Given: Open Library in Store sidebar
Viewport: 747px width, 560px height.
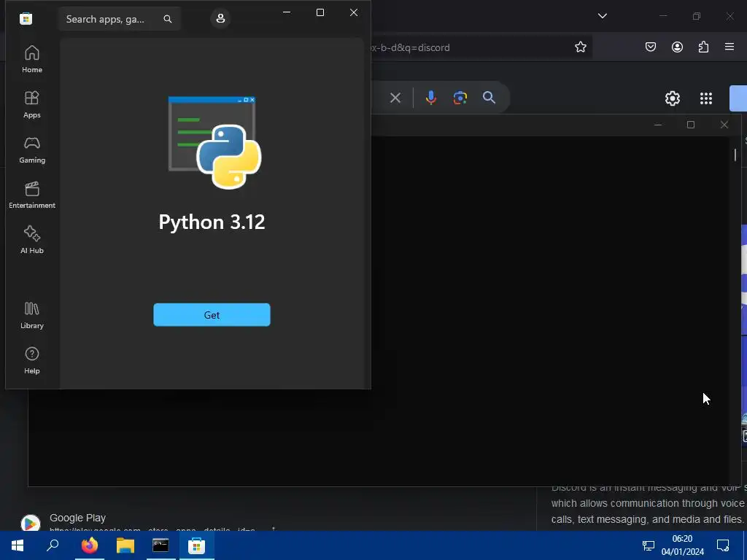Looking at the screenshot, I should point(32,315).
